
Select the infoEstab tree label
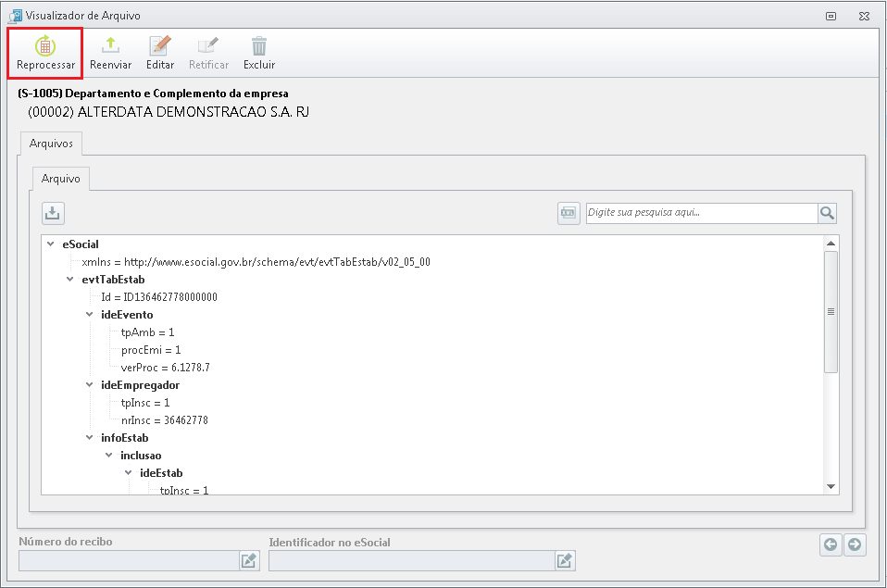pos(124,437)
